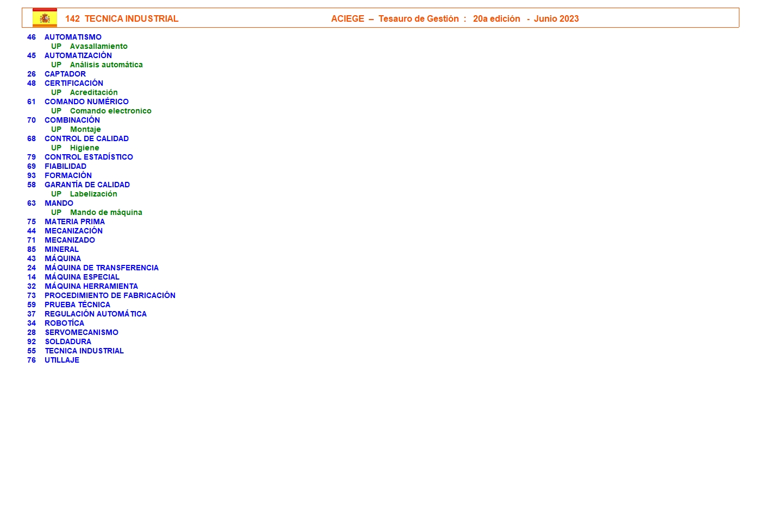766x532 pixels.
Task: Select the MÁQUINA HERRAMIENTA term
Action: coord(91,286)
